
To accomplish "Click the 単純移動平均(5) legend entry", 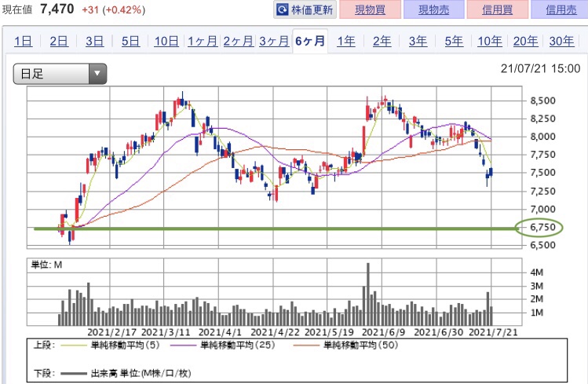I will click(x=110, y=345).
